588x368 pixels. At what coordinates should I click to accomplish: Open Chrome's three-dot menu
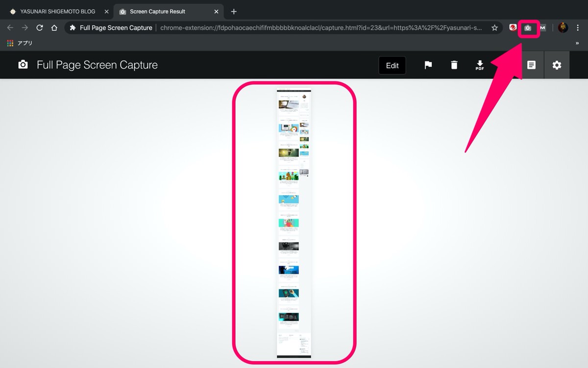pyautogui.click(x=579, y=28)
